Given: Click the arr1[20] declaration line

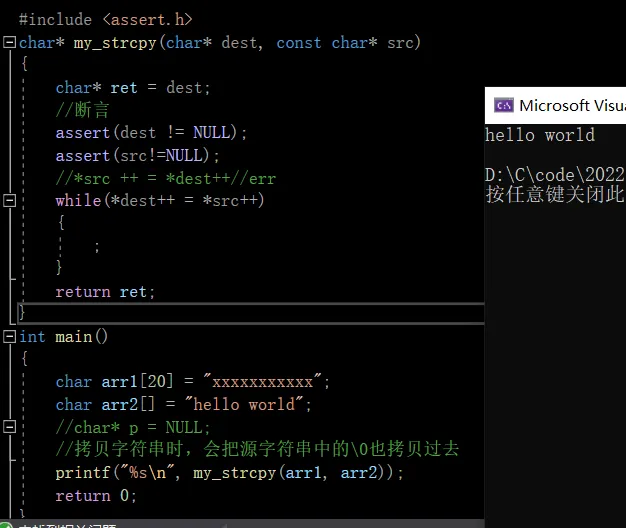Looking at the screenshot, I should 192,382.
